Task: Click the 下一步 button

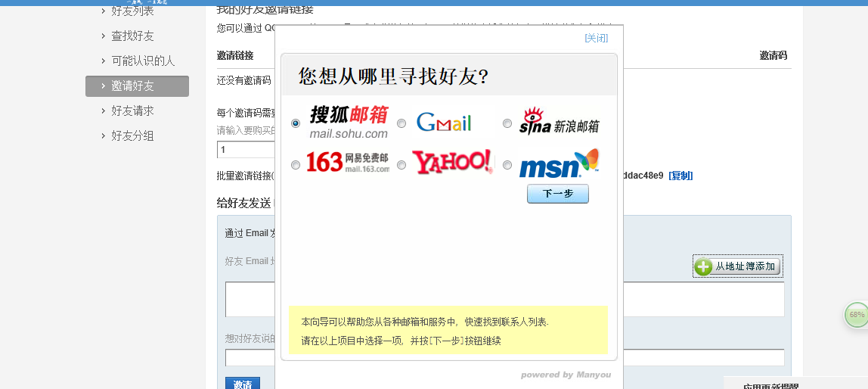Action: click(x=557, y=194)
